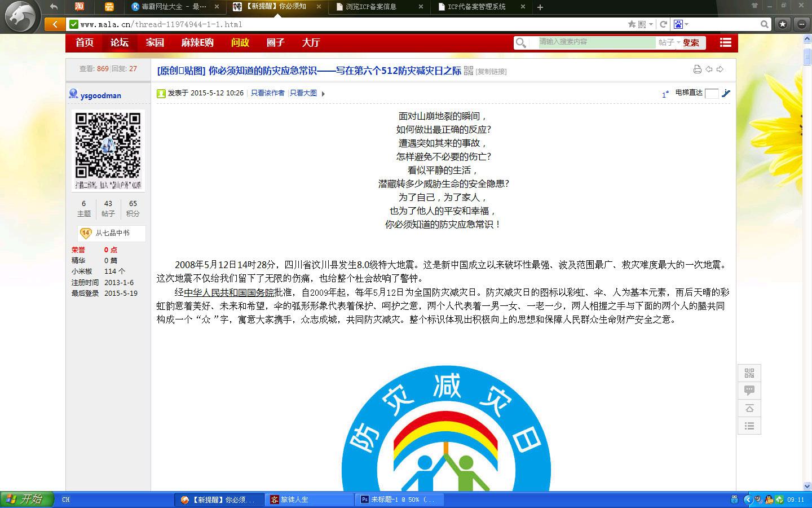Click the 电梯直达 floor input box
Viewport: 812px width, 508px height.
pyautogui.click(x=712, y=93)
